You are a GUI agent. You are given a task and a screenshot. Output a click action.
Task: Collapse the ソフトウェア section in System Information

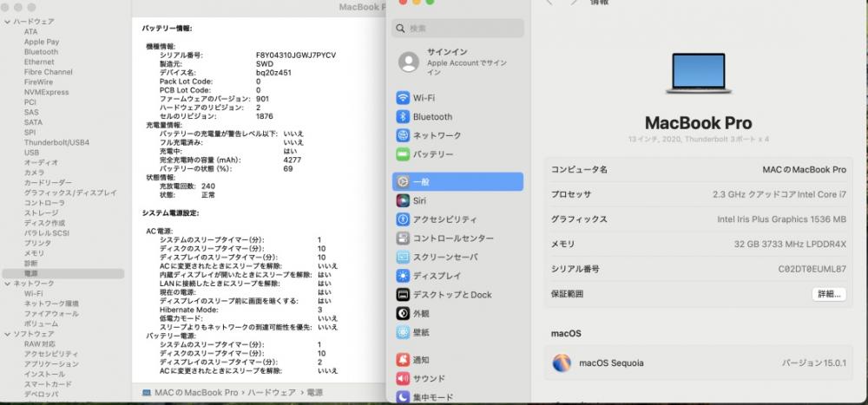click(7, 334)
